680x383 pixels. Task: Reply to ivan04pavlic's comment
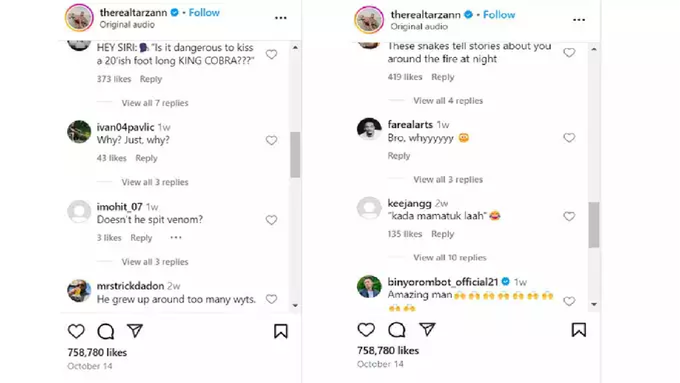[x=147, y=158]
